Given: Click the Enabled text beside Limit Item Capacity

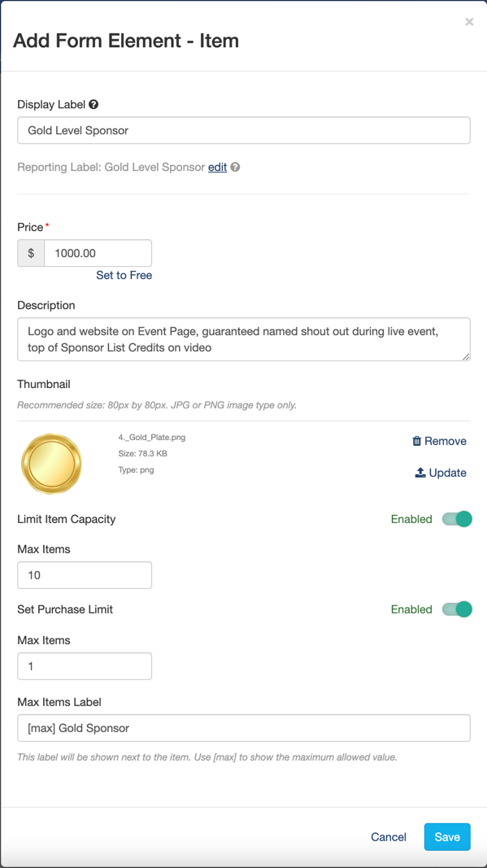Looking at the screenshot, I should [x=411, y=519].
